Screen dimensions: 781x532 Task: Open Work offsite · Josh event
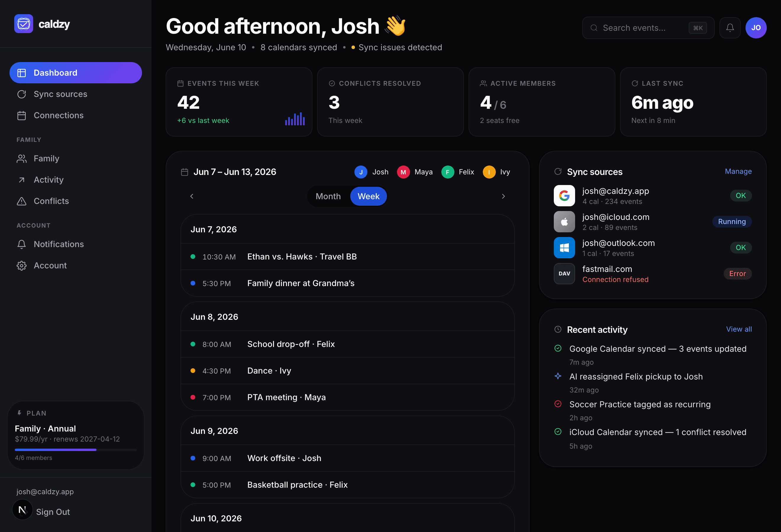coord(348,458)
